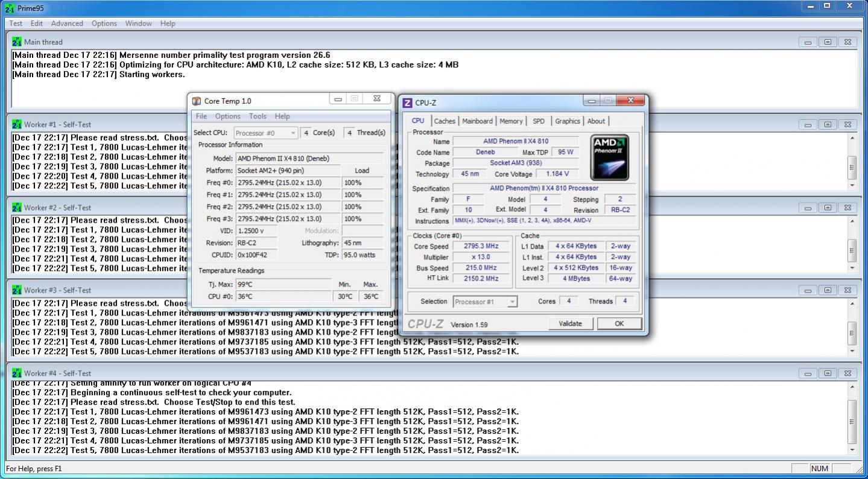Open Core Temp Help menu
Screen dimensions: 868x479
(x=282, y=116)
